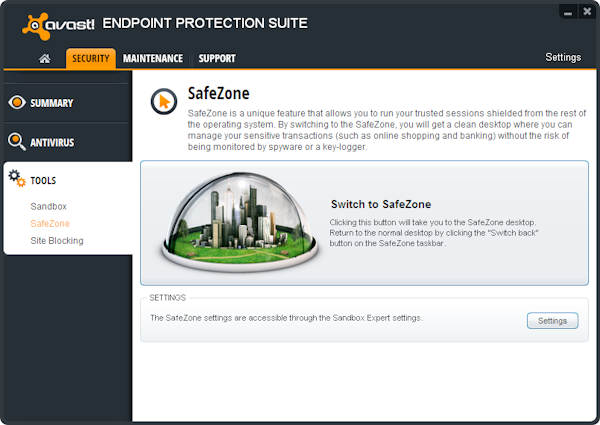Click the Summary eye icon
Image resolution: width=600 pixels, height=425 pixels.
pyautogui.click(x=16, y=103)
